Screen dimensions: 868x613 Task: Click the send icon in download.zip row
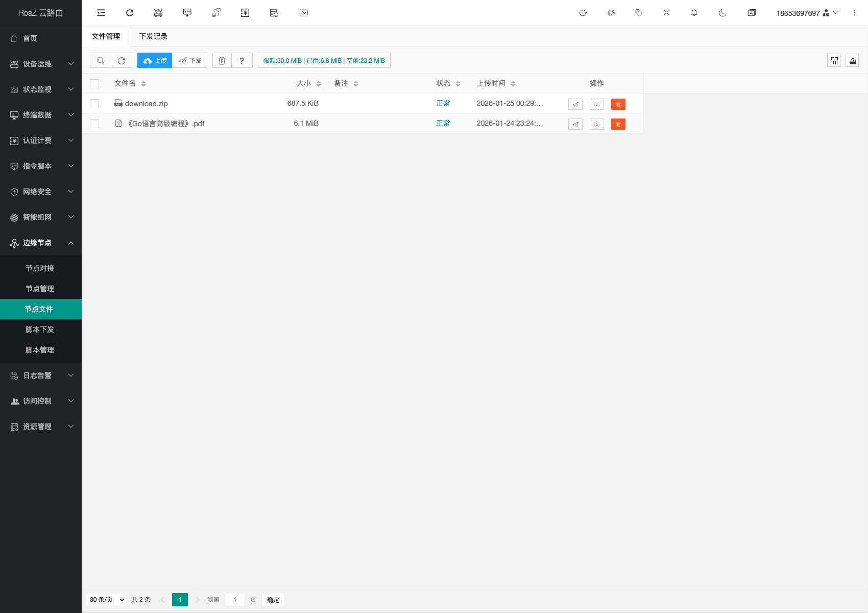tap(575, 104)
